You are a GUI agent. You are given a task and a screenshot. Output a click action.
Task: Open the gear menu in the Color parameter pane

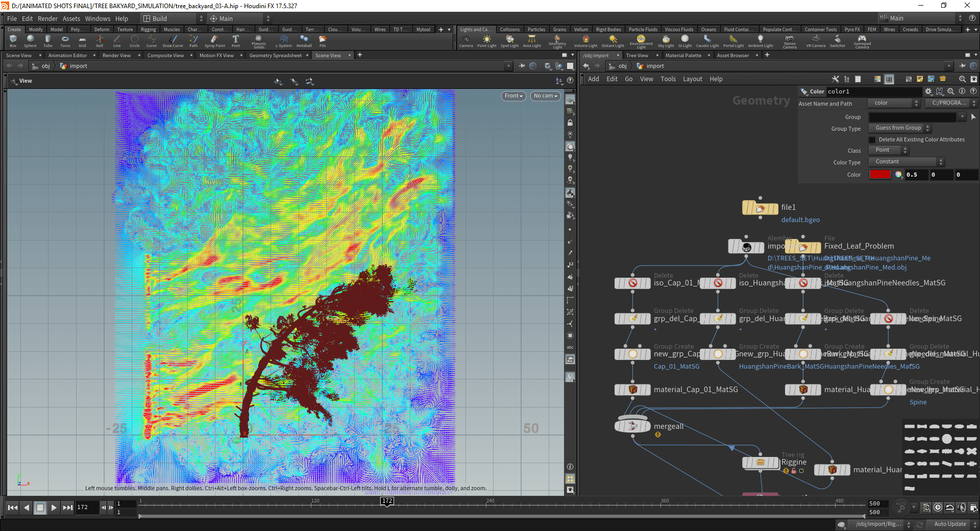click(928, 91)
